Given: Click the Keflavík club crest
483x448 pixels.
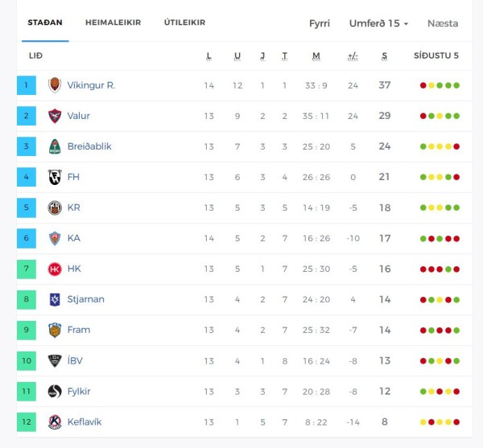Looking at the screenshot, I should tap(55, 421).
